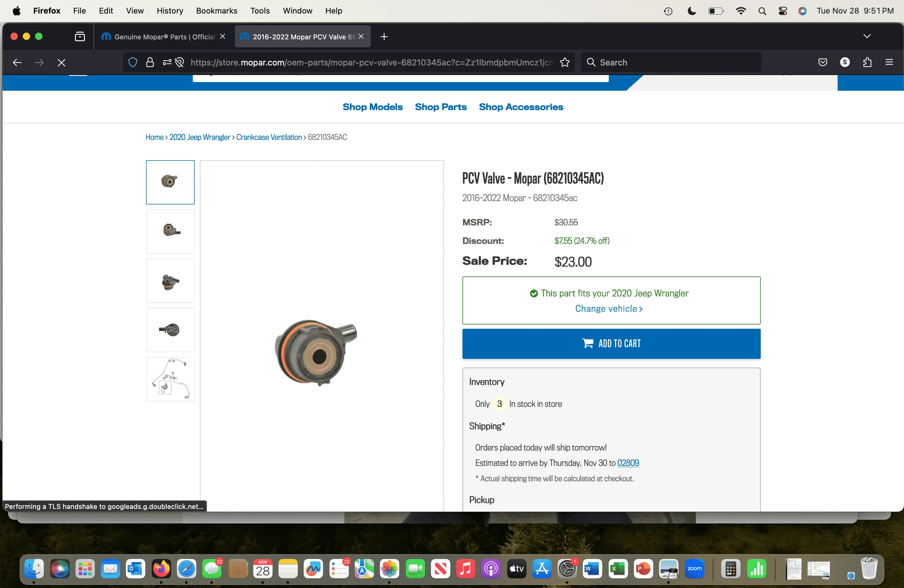
Task: Close the 2016-2022 Mopar PCV Valve tab
Action: tap(361, 37)
